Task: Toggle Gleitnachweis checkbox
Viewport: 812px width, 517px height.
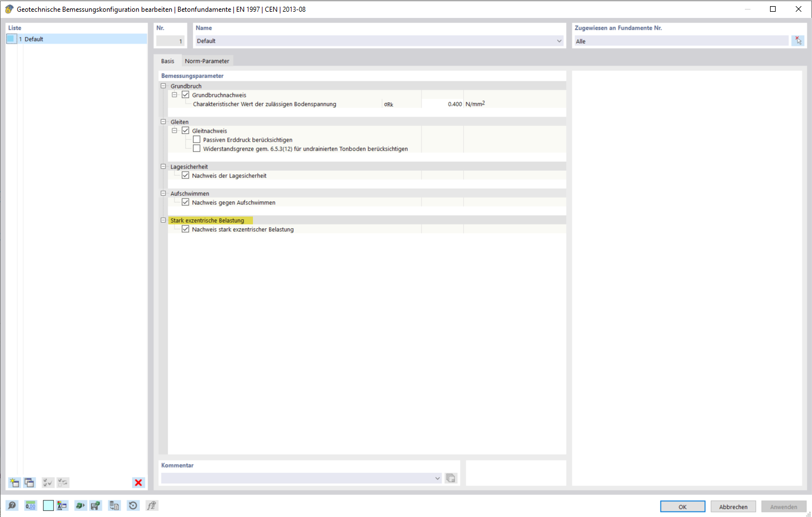Action: 185,131
